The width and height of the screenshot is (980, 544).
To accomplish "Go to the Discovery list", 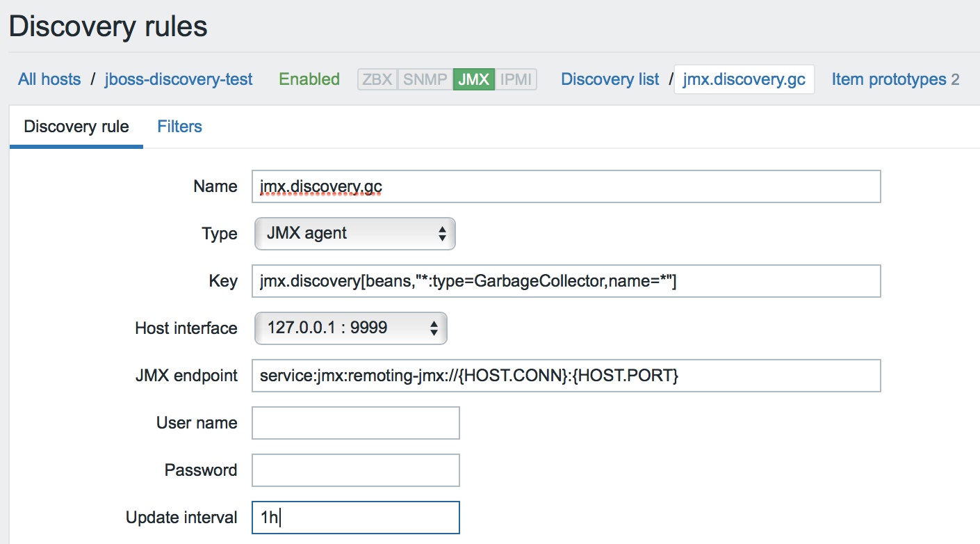I will pyautogui.click(x=610, y=79).
